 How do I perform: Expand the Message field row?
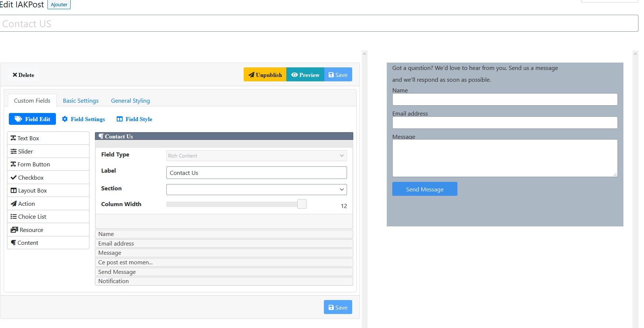[x=224, y=253]
